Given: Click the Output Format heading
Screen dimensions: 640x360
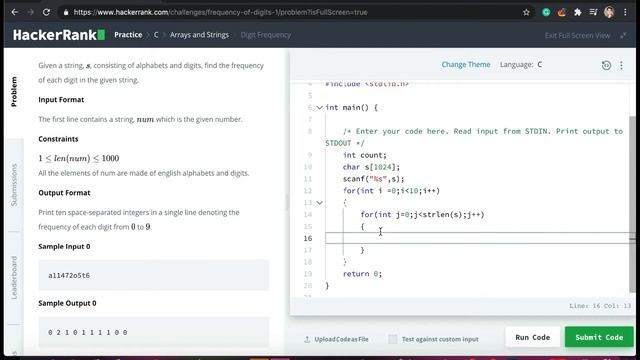Looking at the screenshot, I should 64,193.
